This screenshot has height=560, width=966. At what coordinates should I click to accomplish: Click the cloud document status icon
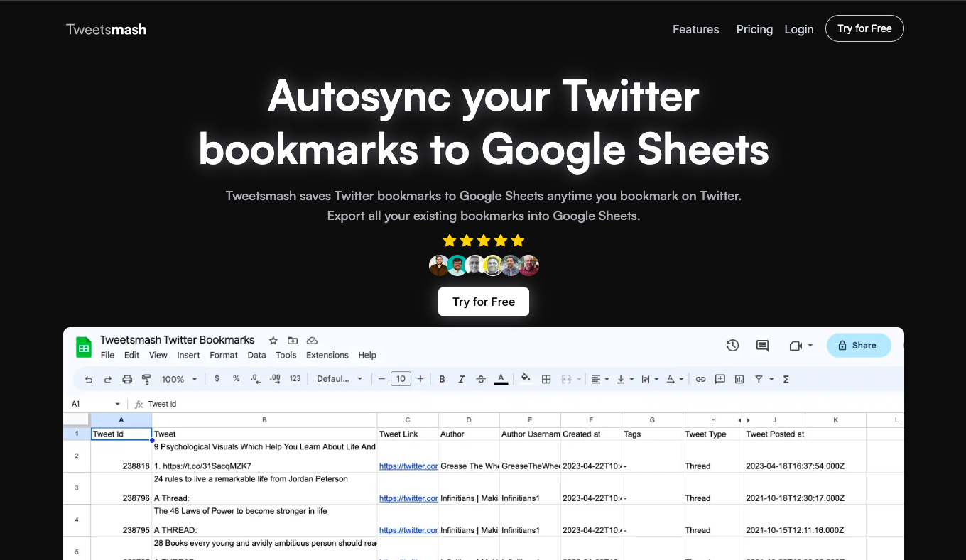click(312, 340)
